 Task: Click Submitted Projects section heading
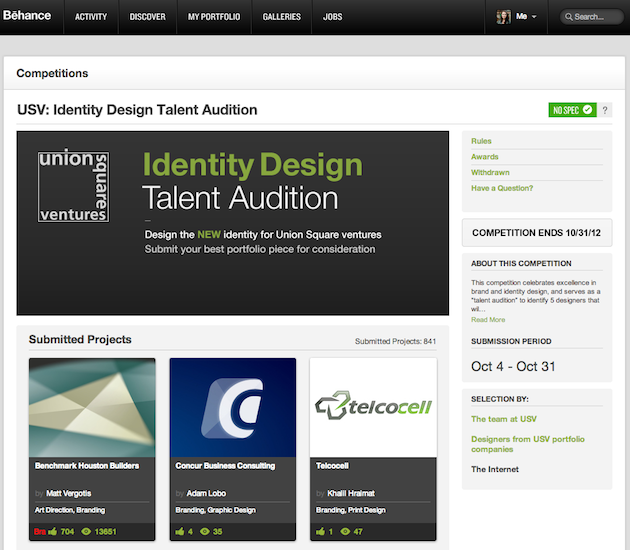tap(80, 339)
